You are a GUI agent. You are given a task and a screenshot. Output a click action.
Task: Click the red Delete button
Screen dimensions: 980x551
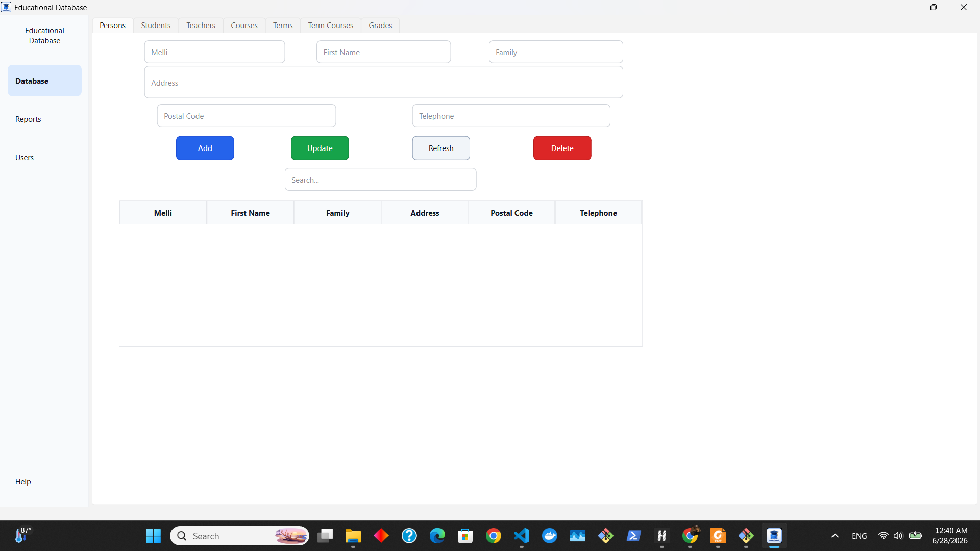562,148
